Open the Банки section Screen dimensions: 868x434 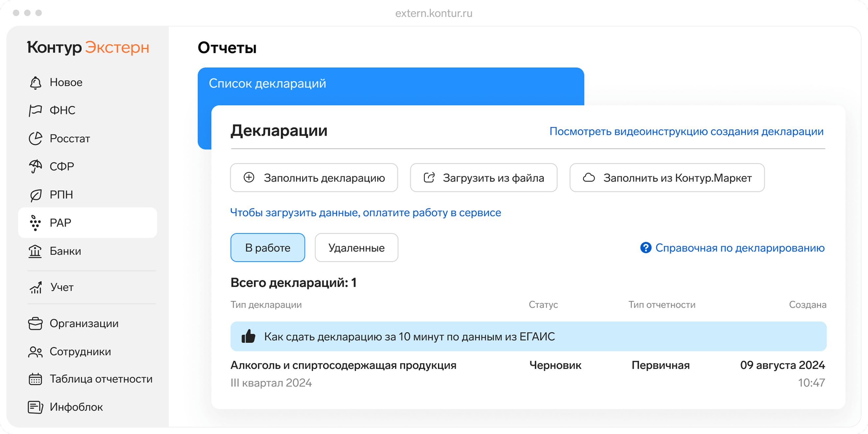coord(65,251)
